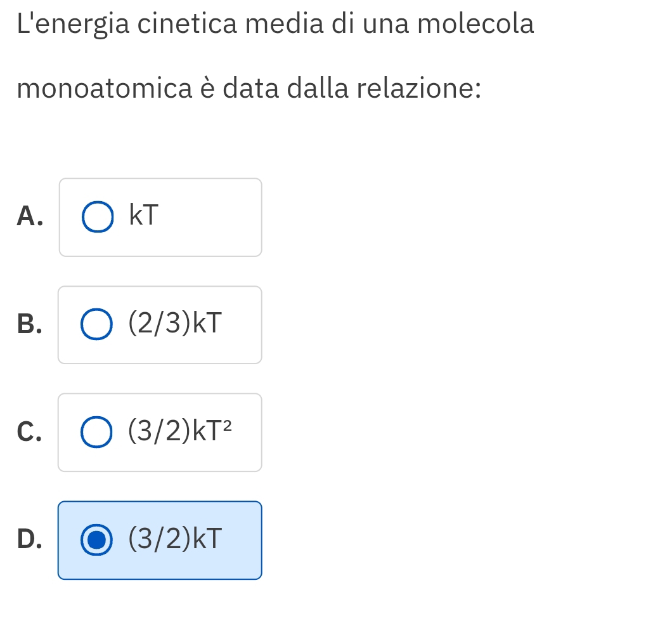672x623 pixels.
Task: Click the 'kT' answer text
Action: 143,216
